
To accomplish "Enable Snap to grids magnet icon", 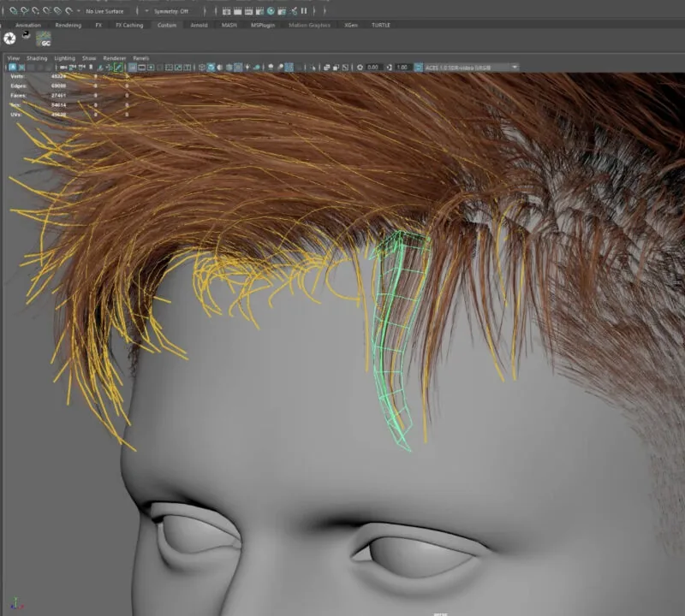I will (x=14, y=10).
